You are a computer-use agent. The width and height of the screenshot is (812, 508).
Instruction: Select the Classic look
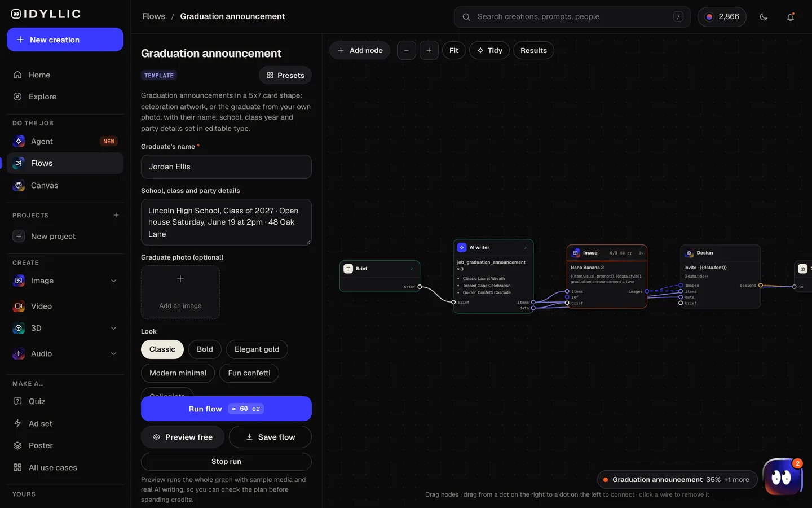point(162,349)
